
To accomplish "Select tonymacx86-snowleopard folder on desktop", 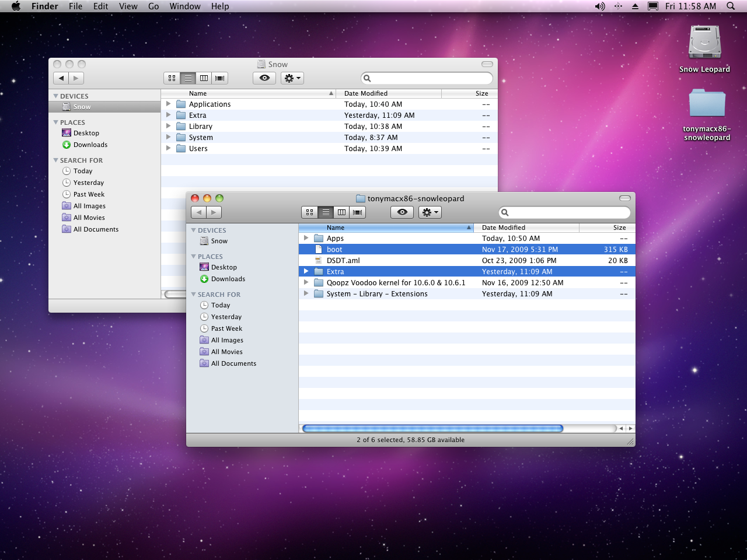I will tap(707, 103).
